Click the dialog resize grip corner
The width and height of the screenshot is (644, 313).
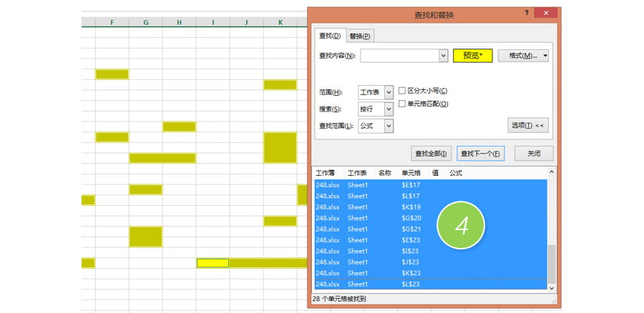tap(554, 301)
